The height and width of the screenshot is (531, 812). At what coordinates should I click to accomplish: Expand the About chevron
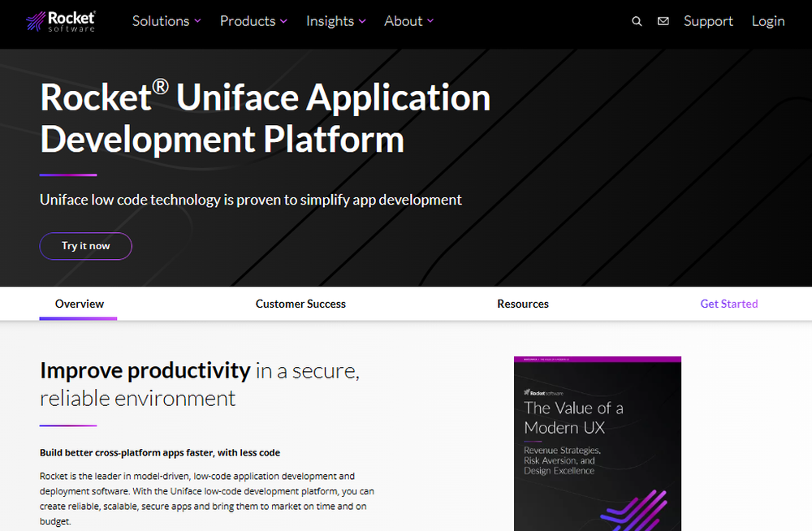[430, 21]
